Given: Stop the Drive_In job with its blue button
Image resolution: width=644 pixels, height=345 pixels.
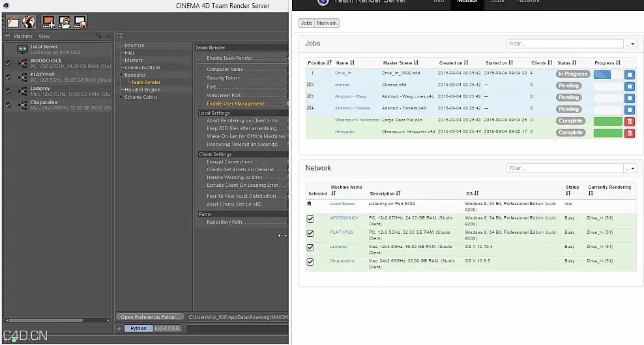Looking at the screenshot, I should point(629,75).
